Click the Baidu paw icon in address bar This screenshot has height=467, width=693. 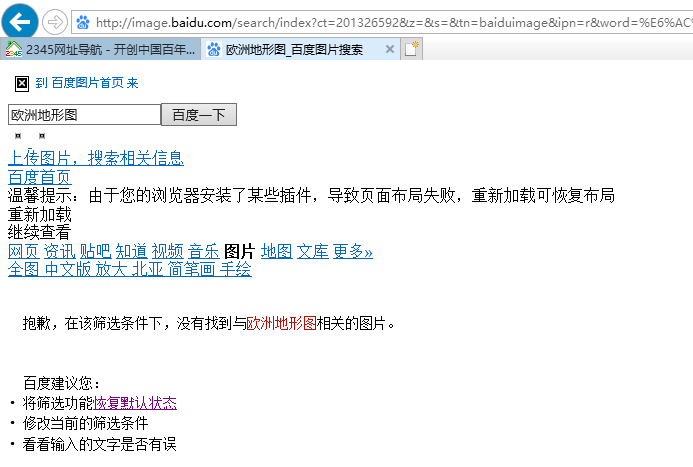pos(83,22)
